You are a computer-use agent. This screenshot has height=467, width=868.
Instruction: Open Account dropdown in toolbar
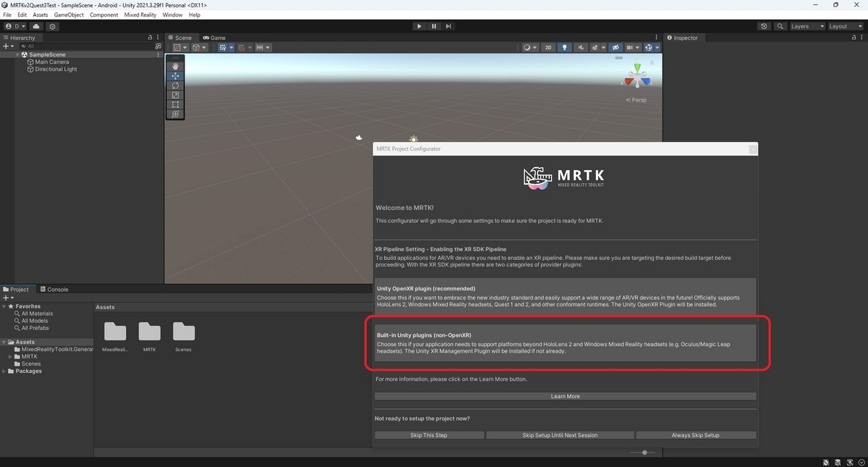coord(15,26)
